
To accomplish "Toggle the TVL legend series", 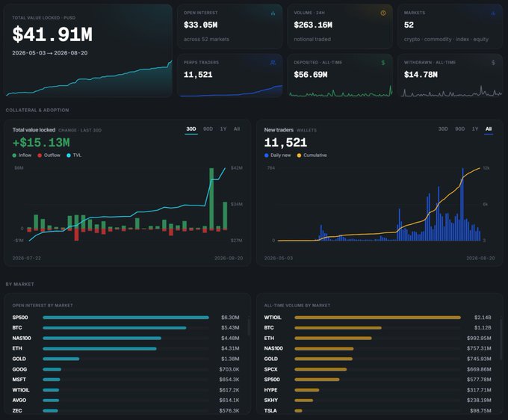I will 74,155.
